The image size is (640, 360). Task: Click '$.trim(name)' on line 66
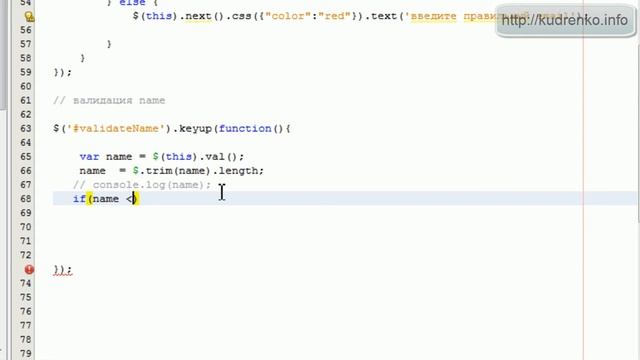(171, 171)
